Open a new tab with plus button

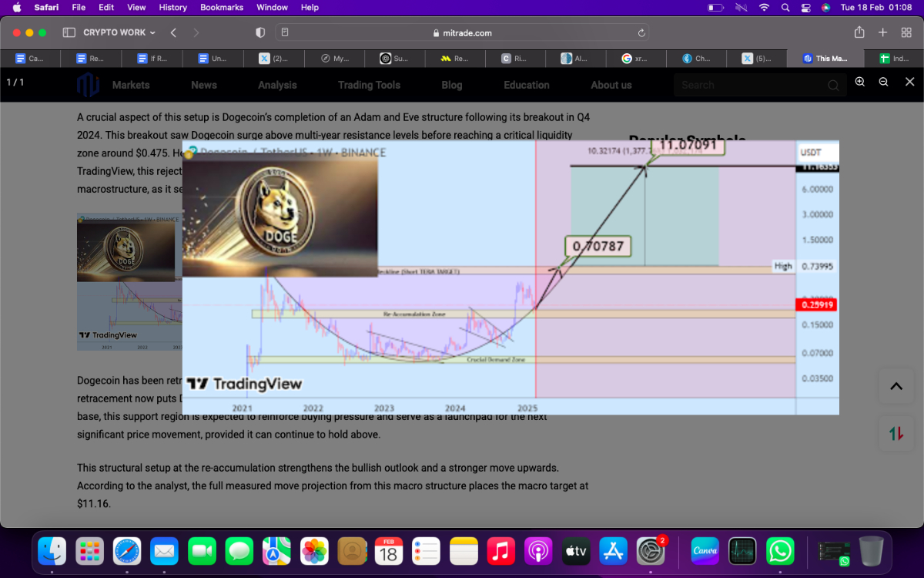click(883, 32)
